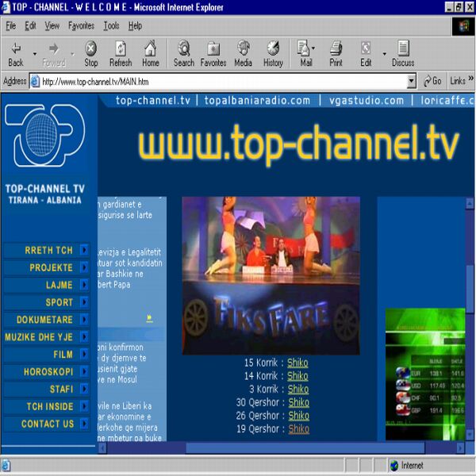476x476 pixels.
Task: Open the Back history dropdown arrow
Action: click(x=35, y=54)
